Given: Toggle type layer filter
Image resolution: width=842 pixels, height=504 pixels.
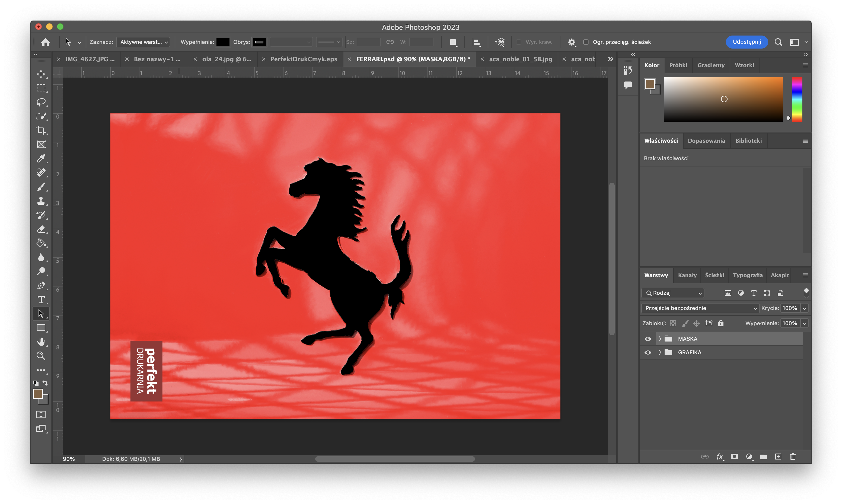Looking at the screenshot, I should click(x=754, y=293).
